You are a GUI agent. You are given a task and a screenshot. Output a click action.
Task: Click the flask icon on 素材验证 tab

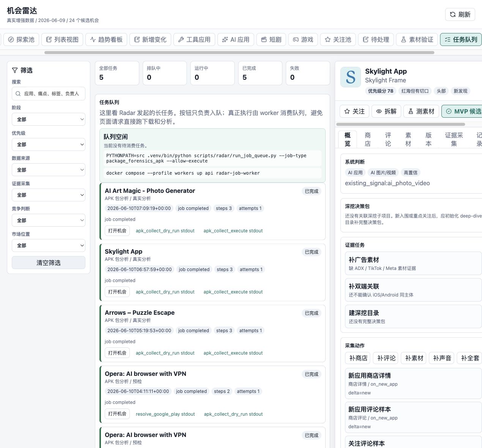(x=404, y=39)
